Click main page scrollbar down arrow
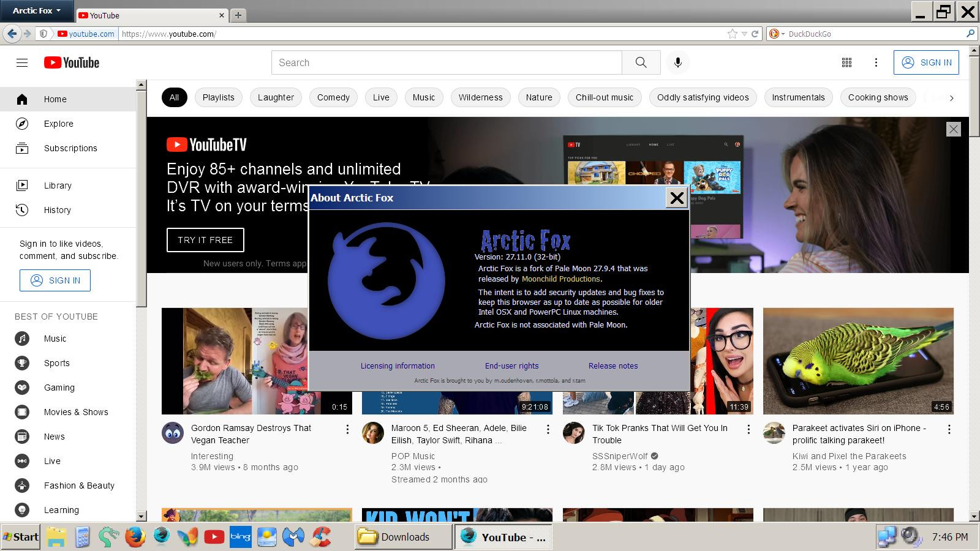The height and width of the screenshot is (551, 980). coord(974,516)
